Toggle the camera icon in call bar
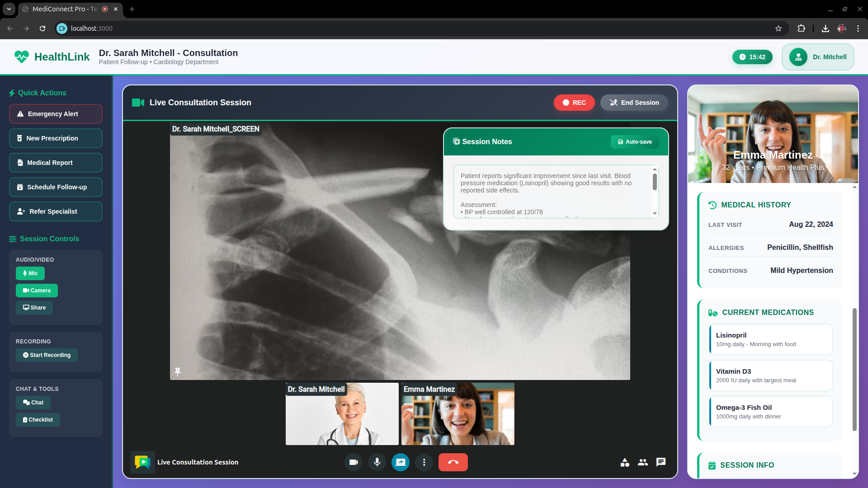868x488 pixels. [354, 462]
